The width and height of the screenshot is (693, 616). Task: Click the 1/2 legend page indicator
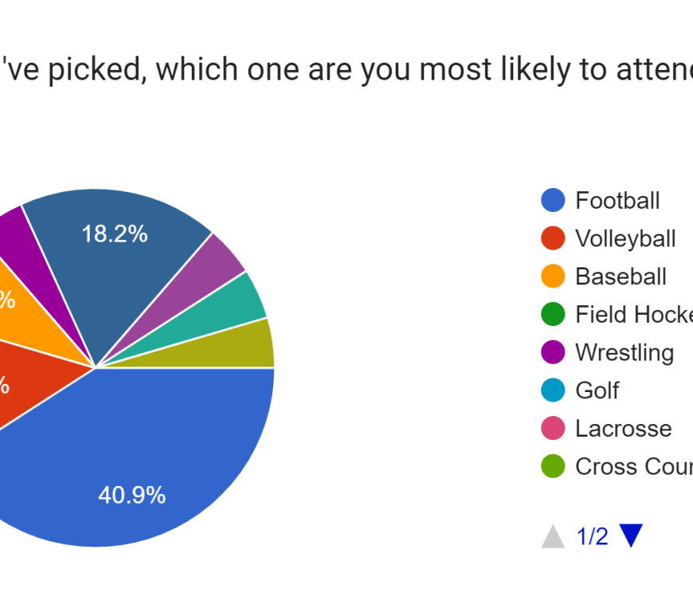[x=592, y=536]
